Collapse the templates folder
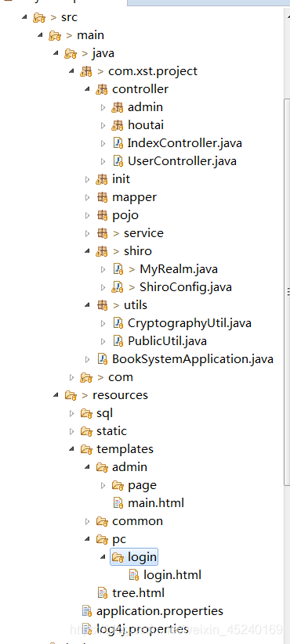 point(71,449)
